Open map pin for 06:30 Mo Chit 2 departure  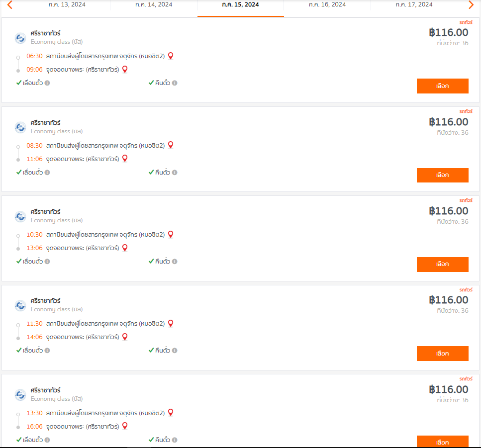[171, 56]
